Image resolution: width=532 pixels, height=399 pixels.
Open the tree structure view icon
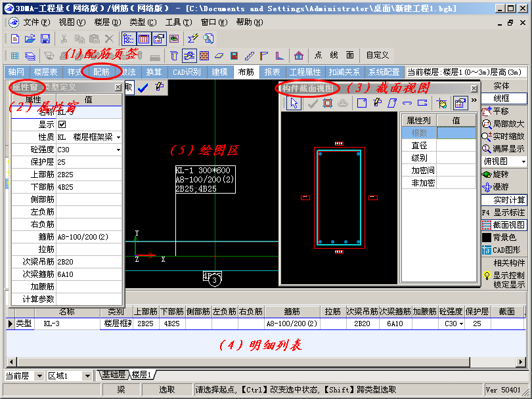[x=129, y=39]
